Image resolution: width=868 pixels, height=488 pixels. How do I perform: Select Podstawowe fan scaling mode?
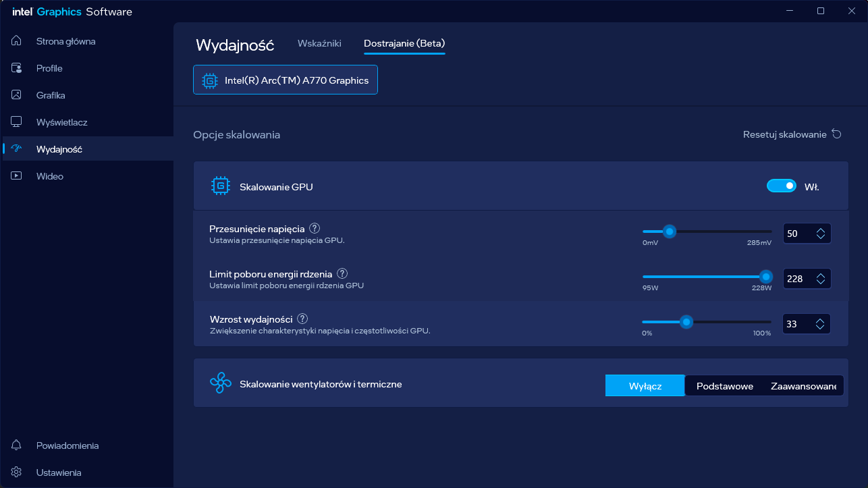[x=724, y=386]
